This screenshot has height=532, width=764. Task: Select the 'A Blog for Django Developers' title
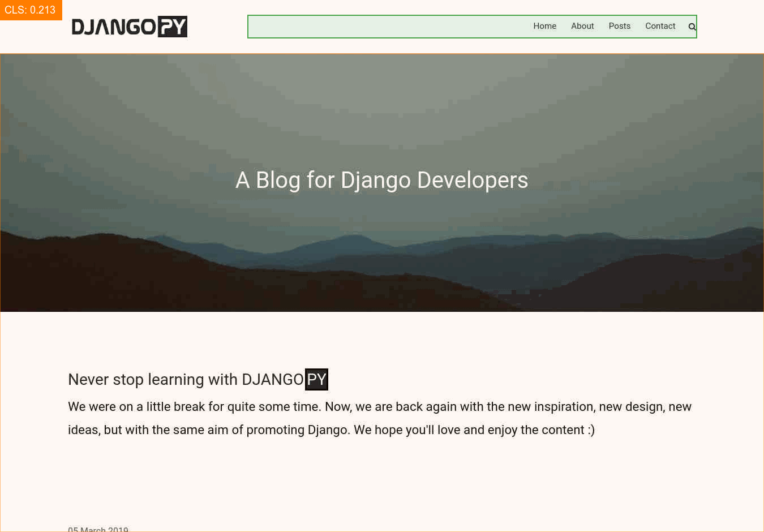tap(381, 180)
